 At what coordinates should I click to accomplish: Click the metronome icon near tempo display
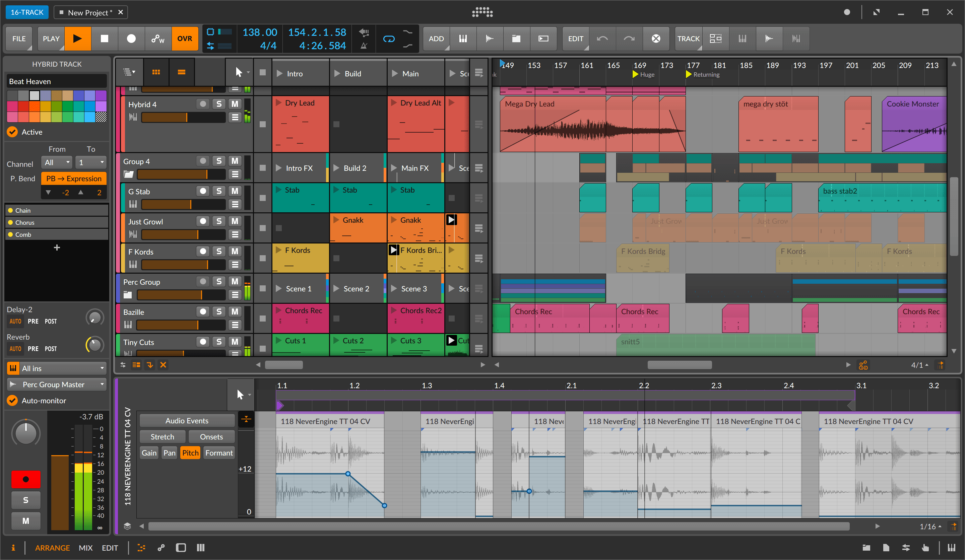tap(364, 45)
